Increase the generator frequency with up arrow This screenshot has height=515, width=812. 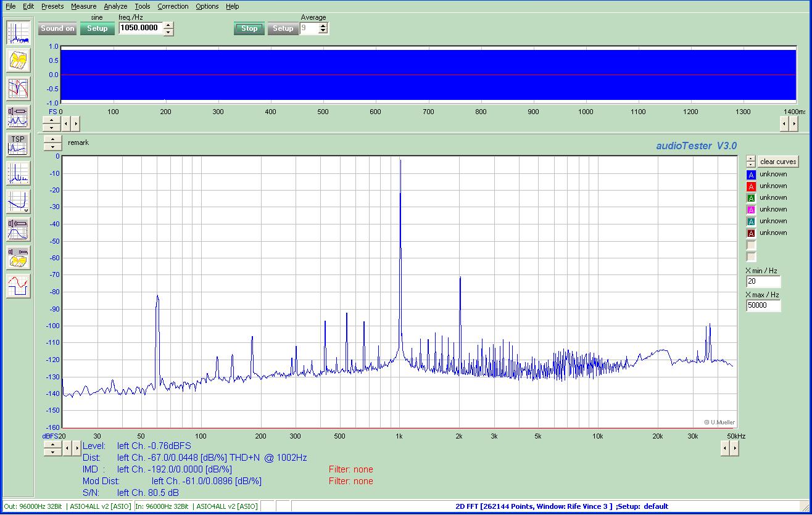[x=168, y=25]
